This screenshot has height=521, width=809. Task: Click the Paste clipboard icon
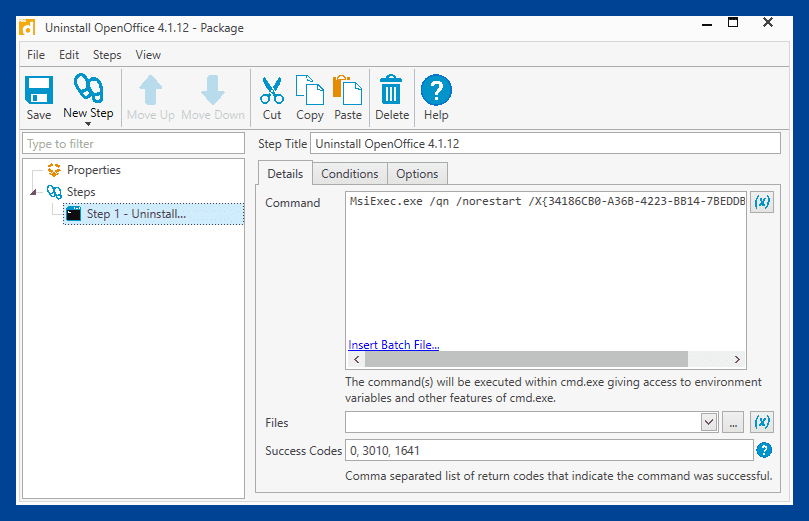[x=348, y=90]
